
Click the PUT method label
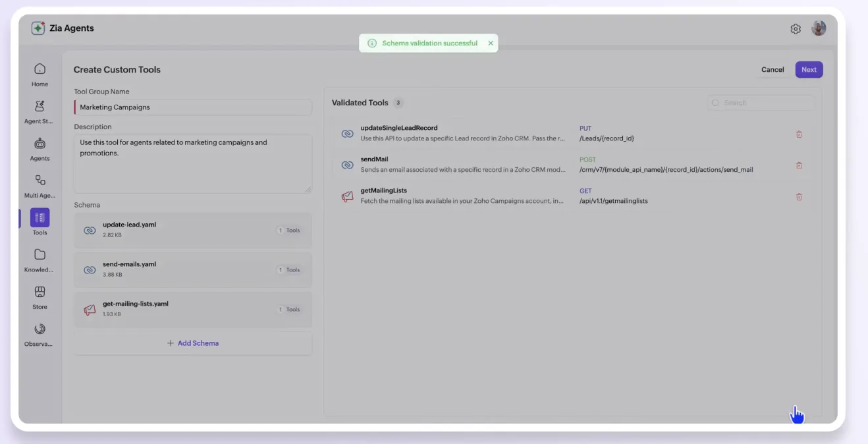tap(585, 128)
